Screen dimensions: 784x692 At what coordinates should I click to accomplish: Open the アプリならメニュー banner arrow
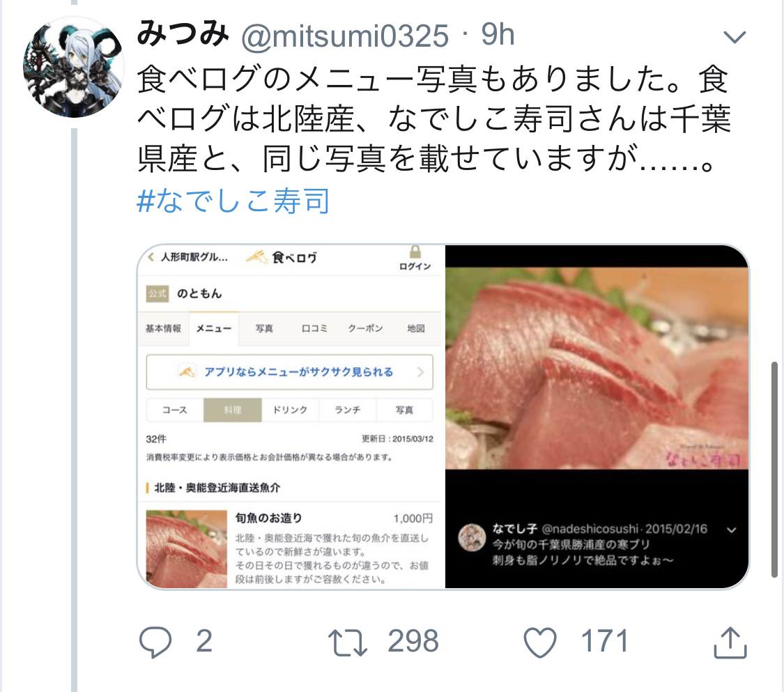(420, 372)
